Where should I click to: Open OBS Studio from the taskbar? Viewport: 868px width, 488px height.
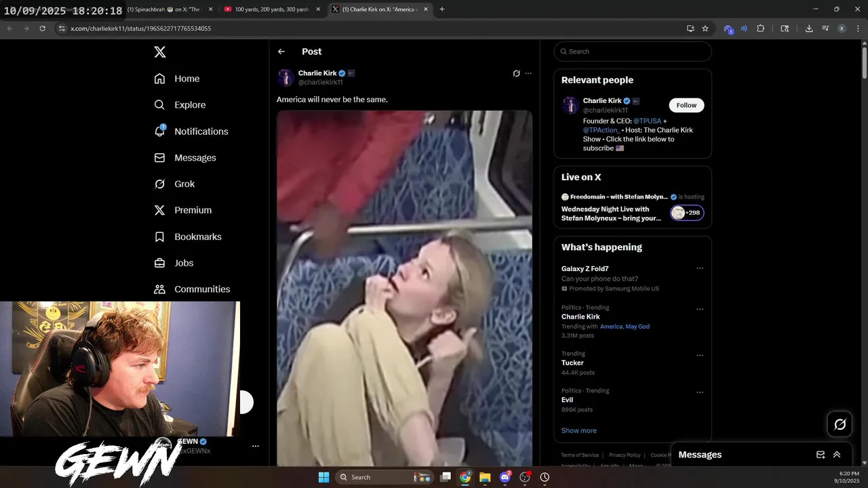(524, 477)
